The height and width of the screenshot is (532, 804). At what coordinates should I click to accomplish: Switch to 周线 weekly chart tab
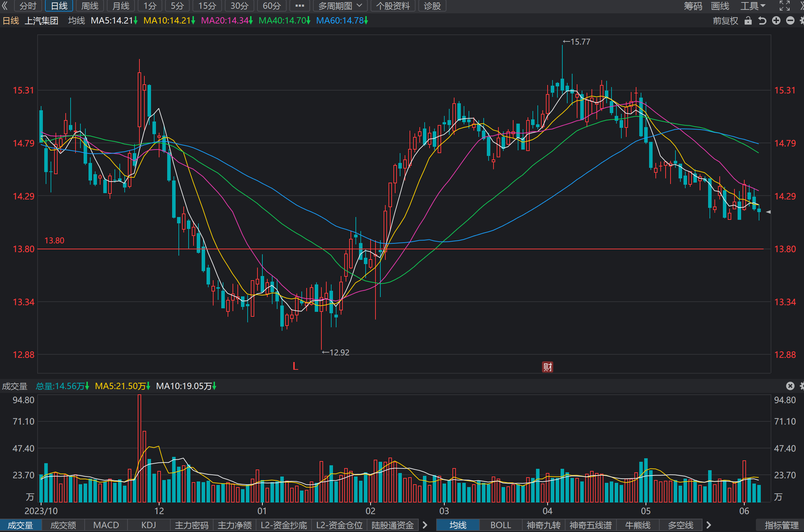(90, 6)
